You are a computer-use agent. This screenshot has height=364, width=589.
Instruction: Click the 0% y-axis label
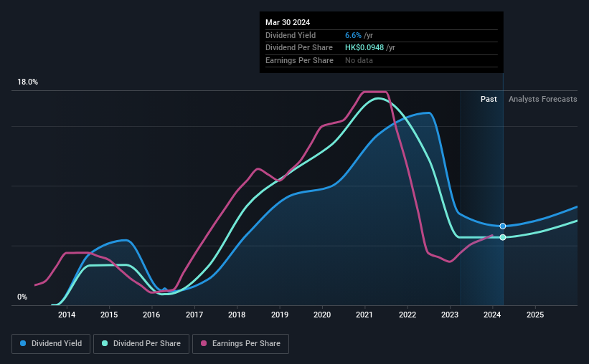tap(22, 297)
